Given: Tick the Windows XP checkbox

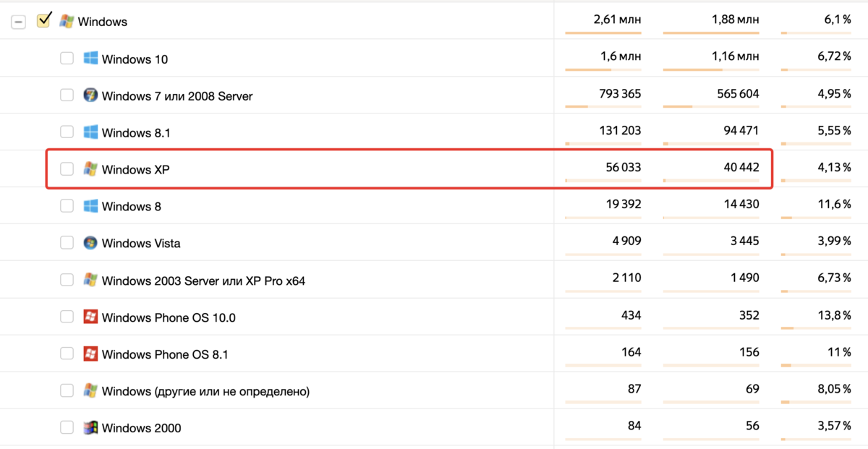Looking at the screenshot, I should [x=67, y=169].
